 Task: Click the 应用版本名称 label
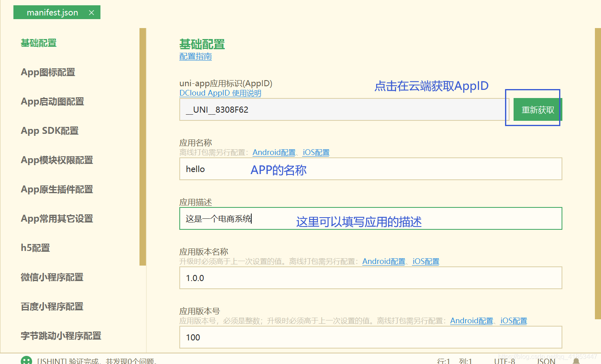click(x=204, y=252)
